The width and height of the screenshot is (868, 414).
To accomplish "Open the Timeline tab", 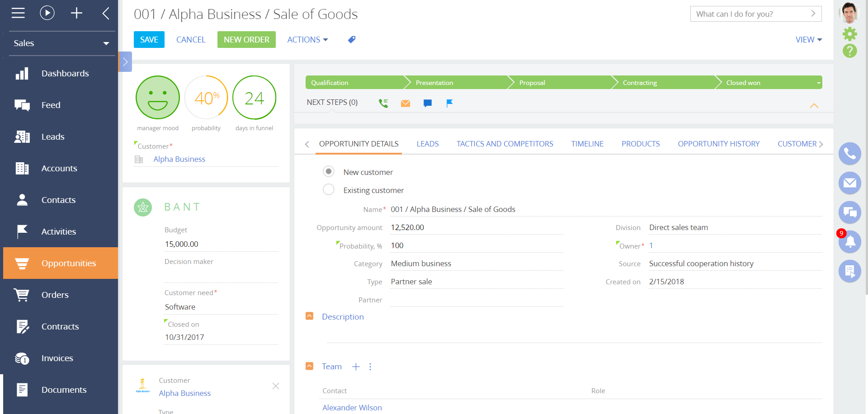I will (587, 144).
